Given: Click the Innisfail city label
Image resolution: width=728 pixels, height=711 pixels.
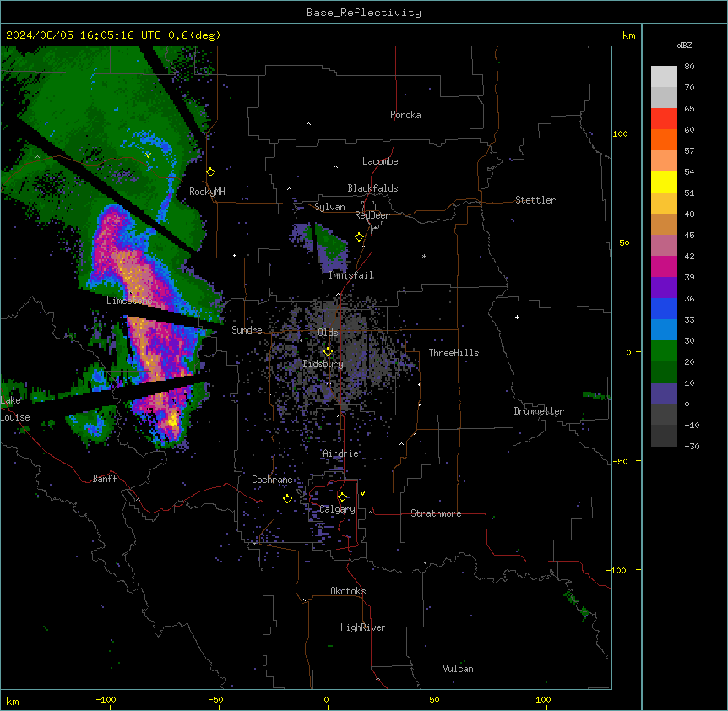Looking at the screenshot, I should tap(351, 275).
